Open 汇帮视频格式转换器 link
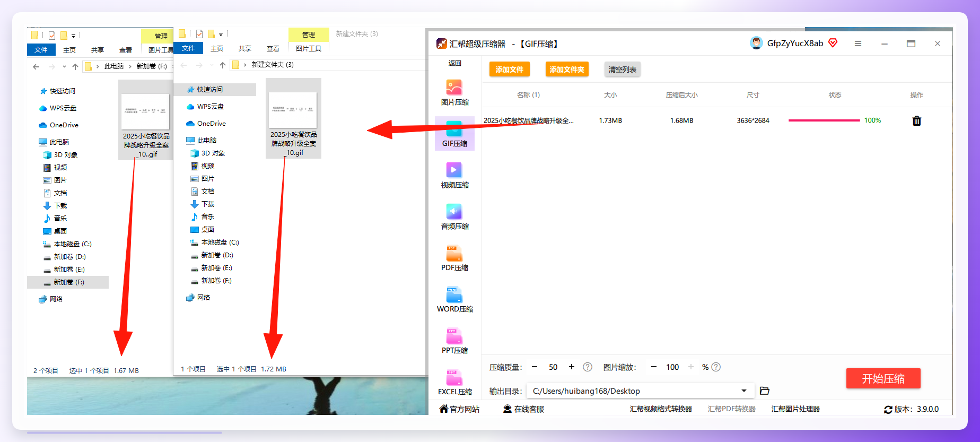Viewport: 980px width, 442px height. pos(661,409)
